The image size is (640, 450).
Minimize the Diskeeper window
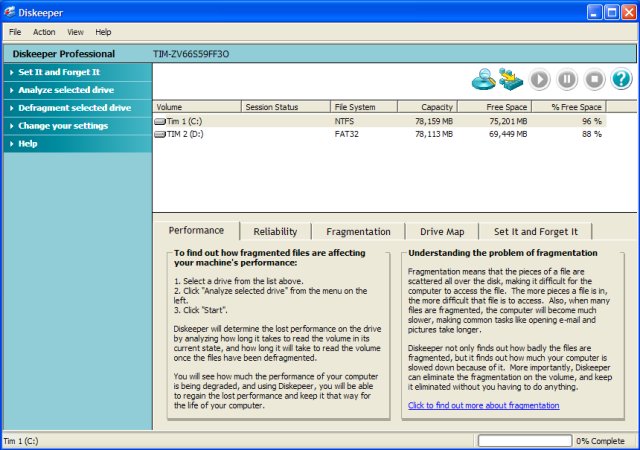click(594, 12)
